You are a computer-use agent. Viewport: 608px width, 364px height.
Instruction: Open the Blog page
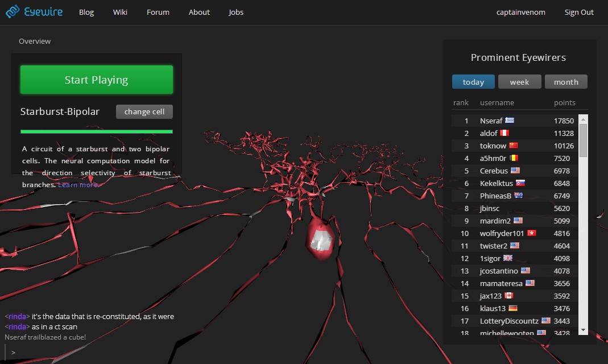pos(86,13)
